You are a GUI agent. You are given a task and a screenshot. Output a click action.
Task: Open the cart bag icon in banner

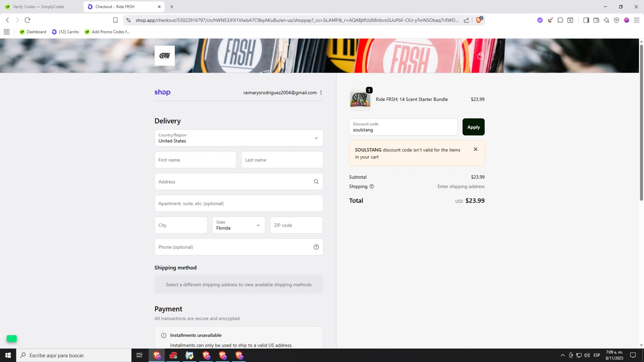tap(480, 56)
